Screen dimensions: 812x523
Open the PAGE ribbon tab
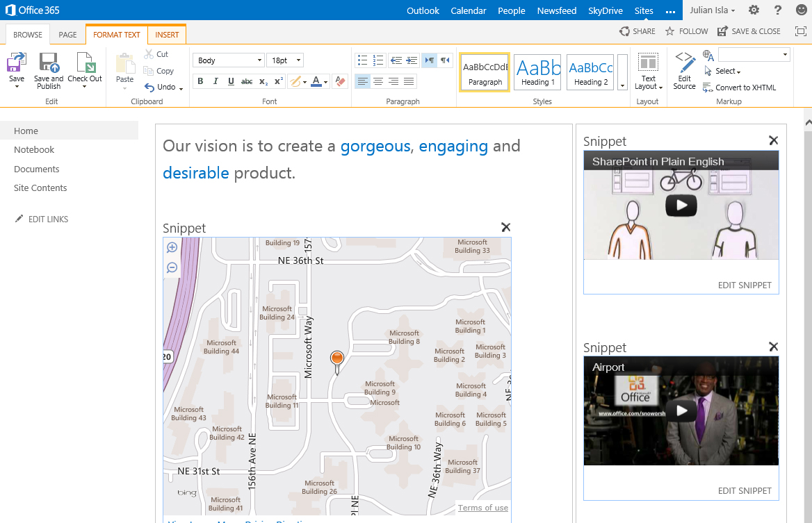coord(67,35)
